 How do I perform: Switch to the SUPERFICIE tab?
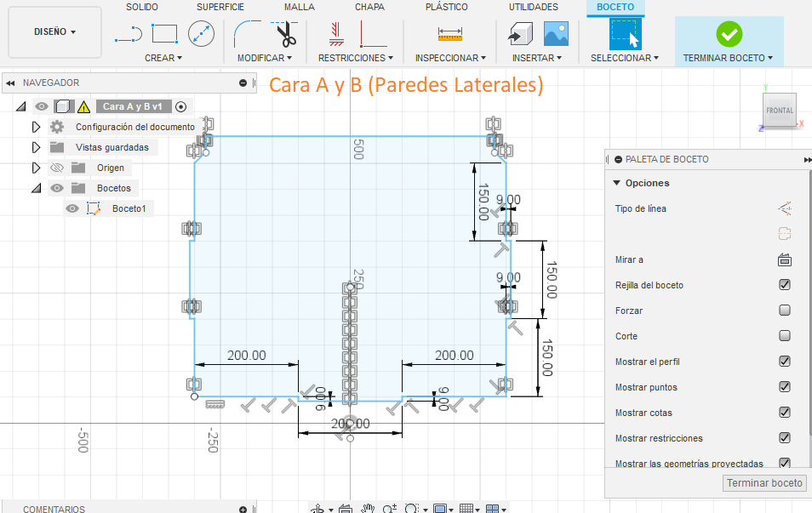pyautogui.click(x=220, y=8)
